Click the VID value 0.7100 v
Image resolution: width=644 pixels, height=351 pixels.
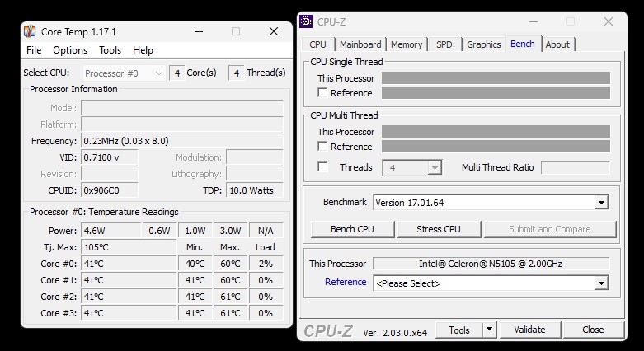tap(109, 157)
